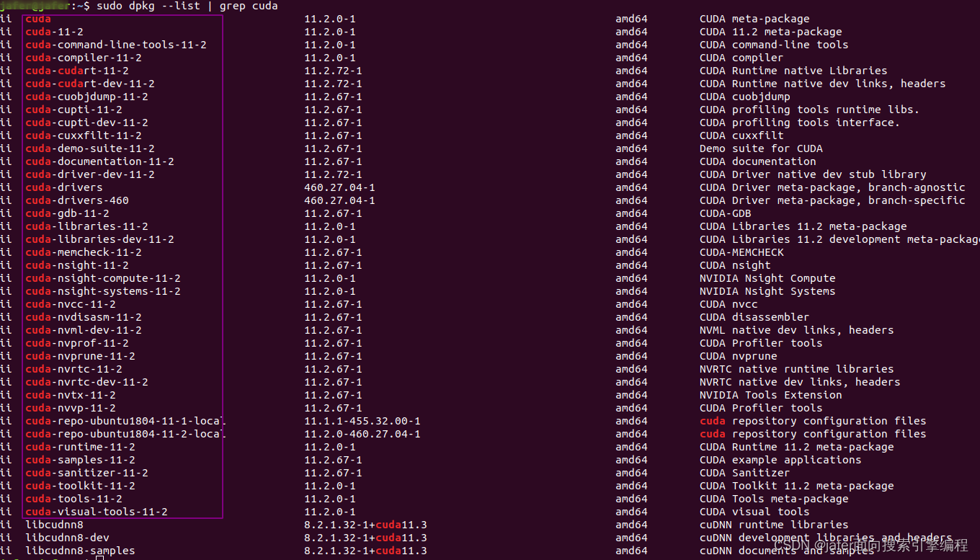This screenshot has height=560, width=980.
Task: Click package 'cuda-visual-tools-11-2'
Action: pyautogui.click(x=97, y=512)
